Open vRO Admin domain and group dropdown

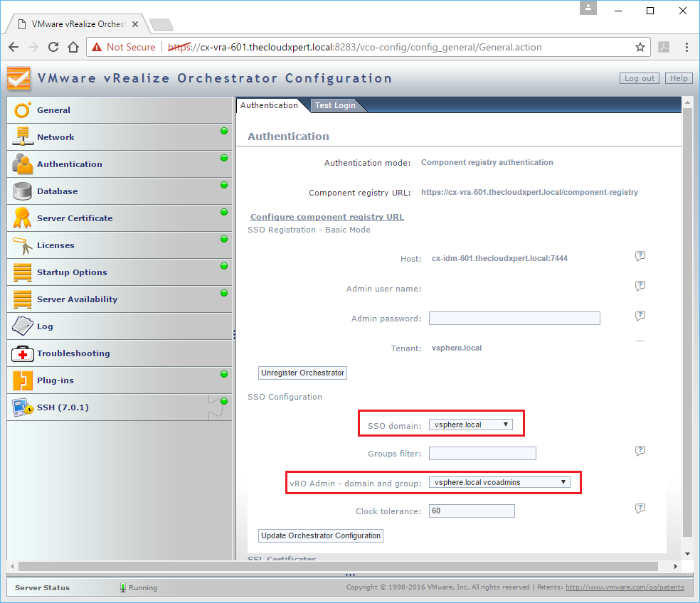500,482
